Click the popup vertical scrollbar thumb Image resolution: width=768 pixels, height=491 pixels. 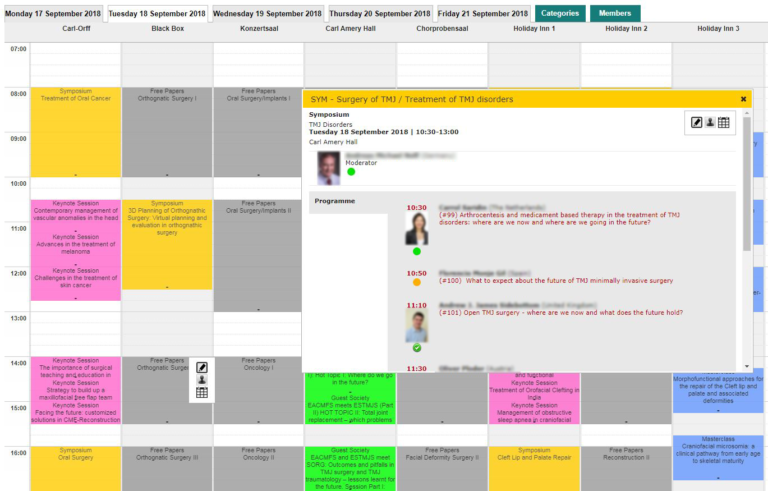point(746,184)
